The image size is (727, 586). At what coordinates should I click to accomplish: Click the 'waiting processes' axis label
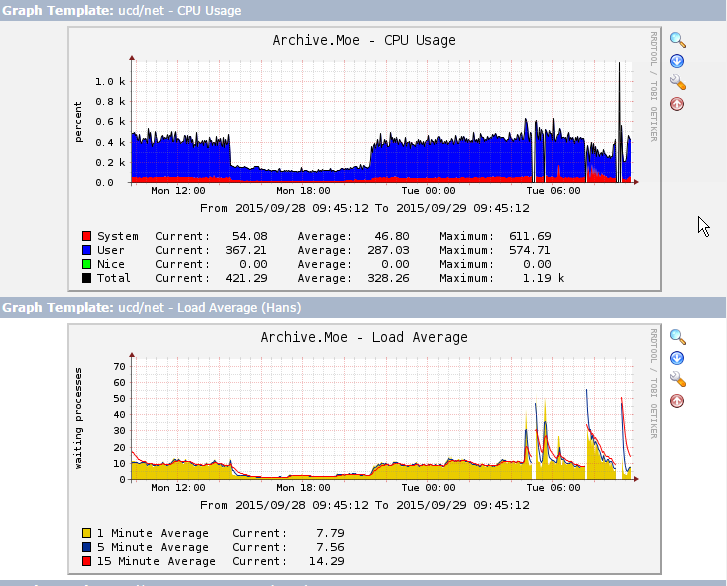[78, 418]
